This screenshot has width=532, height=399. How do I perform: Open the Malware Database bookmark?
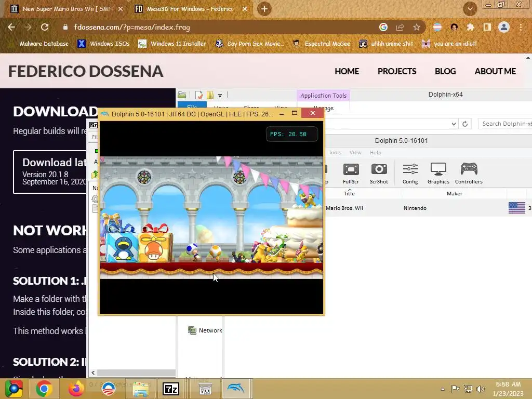click(x=44, y=44)
